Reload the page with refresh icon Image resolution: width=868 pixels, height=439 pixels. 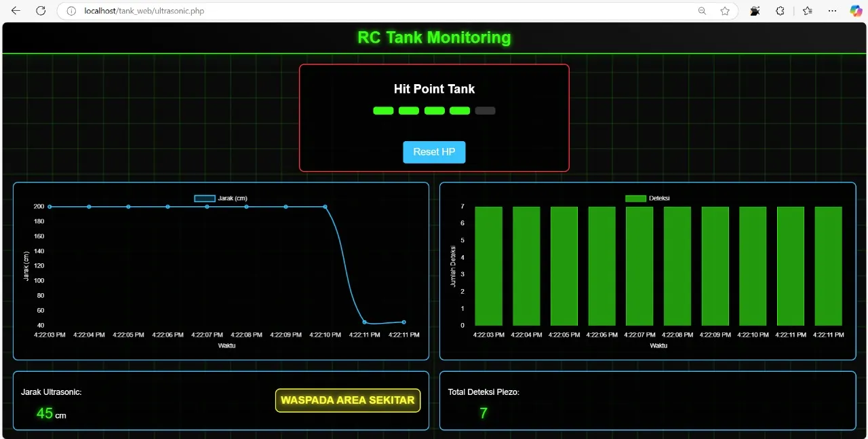[x=41, y=11]
